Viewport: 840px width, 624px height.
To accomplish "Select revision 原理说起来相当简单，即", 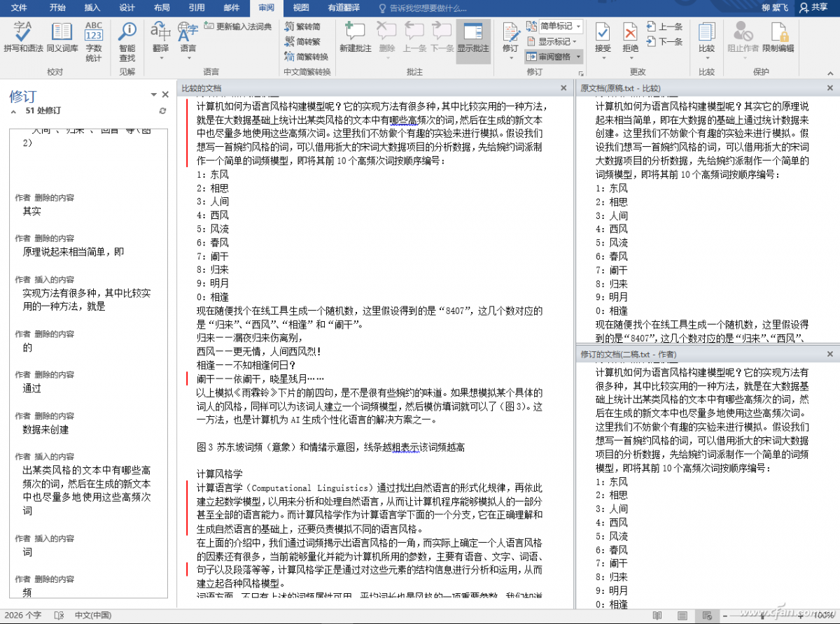I will click(x=73, y=252).
